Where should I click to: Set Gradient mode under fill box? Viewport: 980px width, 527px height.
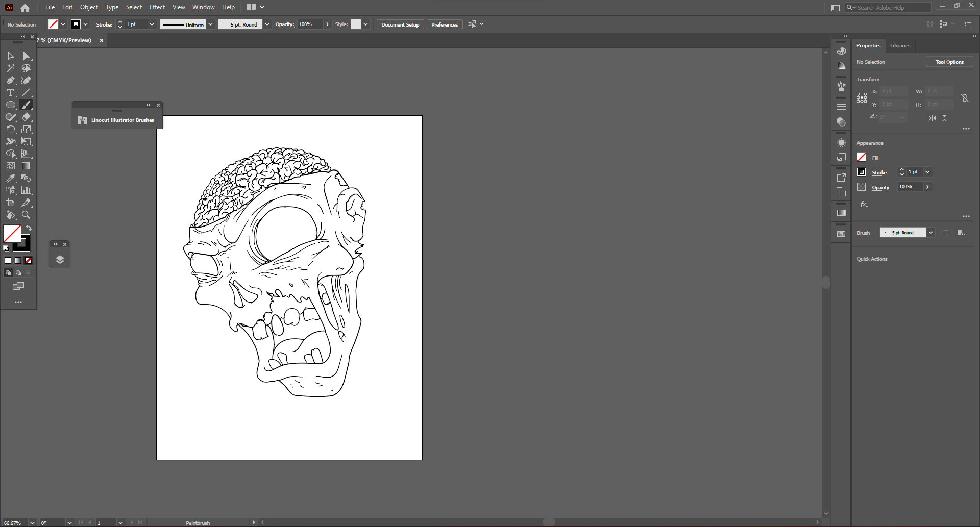tap(18, 261)
